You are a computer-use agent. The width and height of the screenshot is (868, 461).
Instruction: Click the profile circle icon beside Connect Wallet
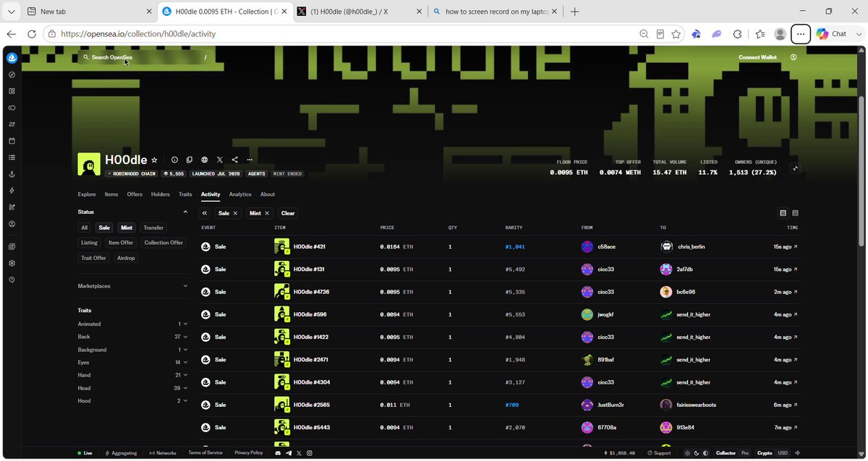click(x=793, y=57)
